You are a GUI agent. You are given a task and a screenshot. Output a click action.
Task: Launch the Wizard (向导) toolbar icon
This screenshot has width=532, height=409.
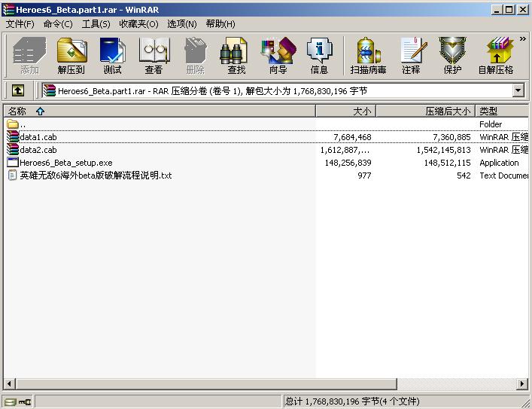click(278, 56)
